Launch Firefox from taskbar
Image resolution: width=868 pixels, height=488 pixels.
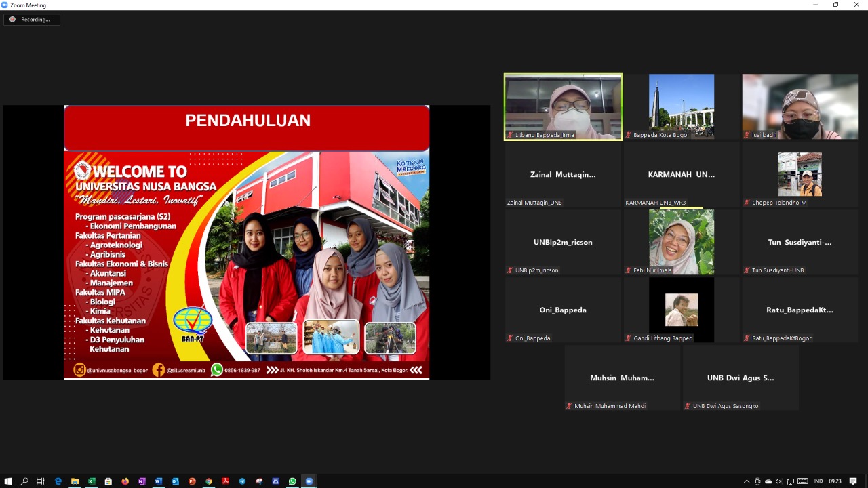tap(125, 481)
